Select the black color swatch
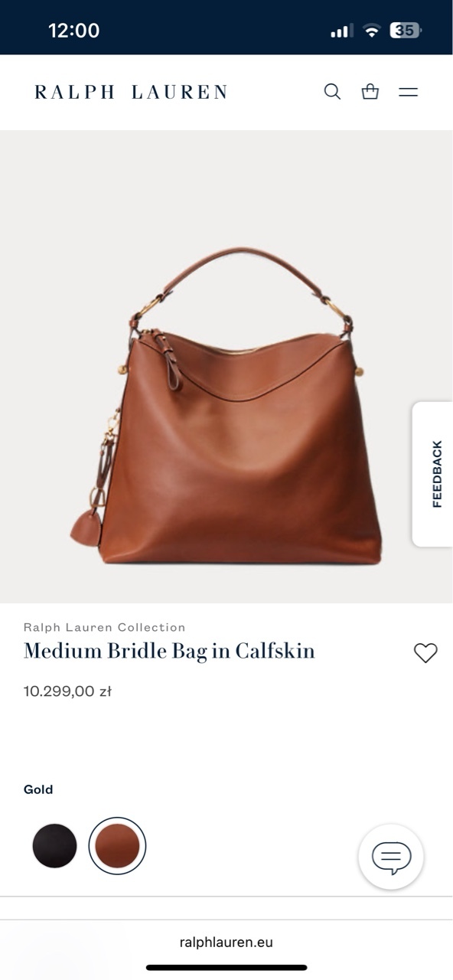 click(54, 846)
